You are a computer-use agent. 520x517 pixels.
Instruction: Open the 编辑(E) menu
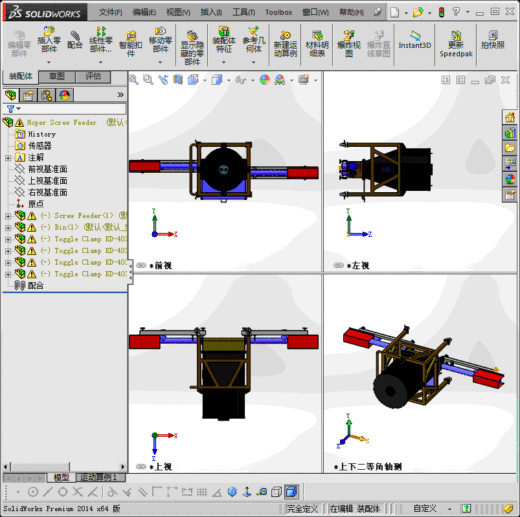coord(144,13)
